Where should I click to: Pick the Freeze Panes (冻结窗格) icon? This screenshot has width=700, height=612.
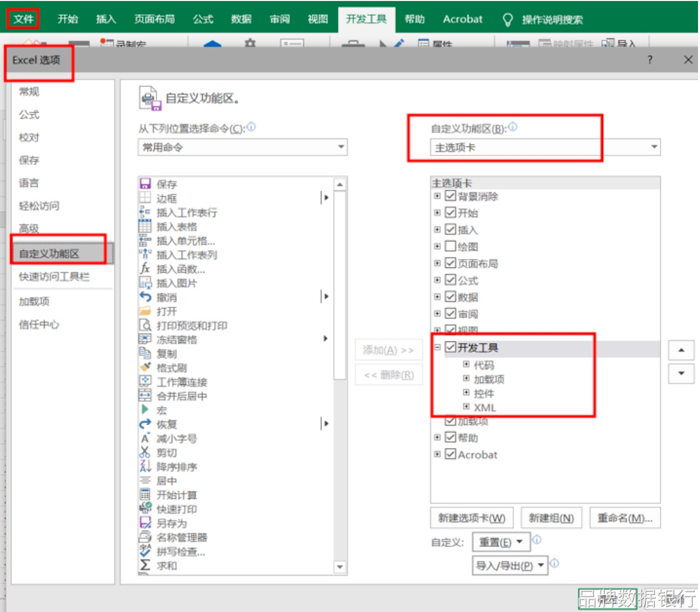(x=145, y=339)
